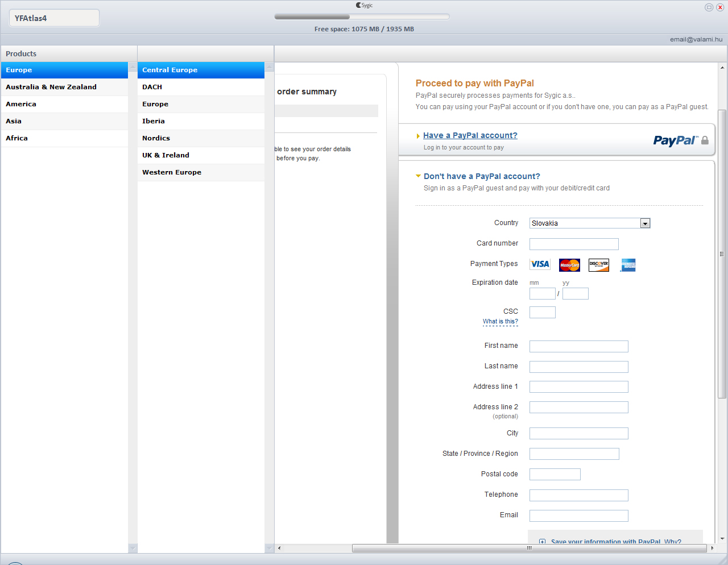Click the restore window button
This screenshot has width=728, height=565.
[709, 7]
